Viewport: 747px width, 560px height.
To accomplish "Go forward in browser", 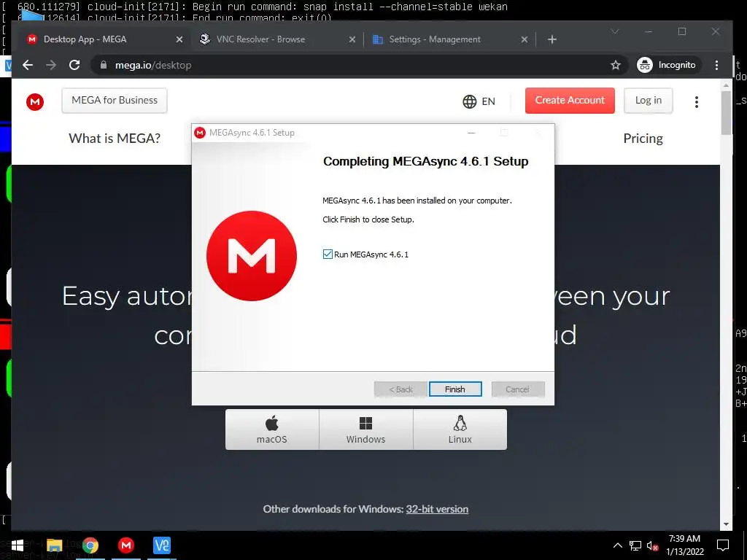I will (x=51, y=65).
